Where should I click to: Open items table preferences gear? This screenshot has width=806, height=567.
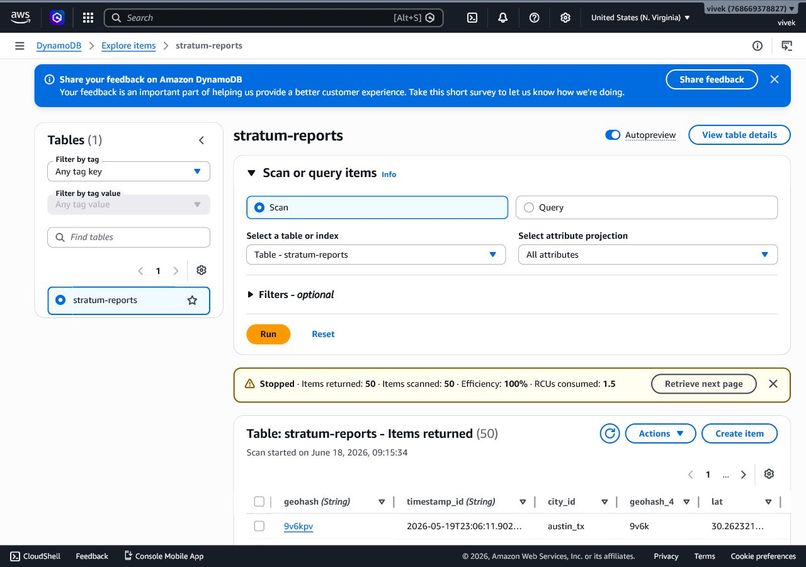pyautogui.click(x=768, y=474)
